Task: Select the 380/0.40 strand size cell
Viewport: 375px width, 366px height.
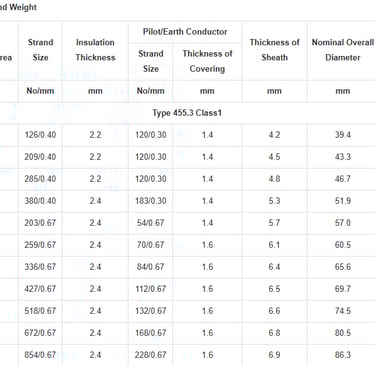Action: tap(40, 201)
